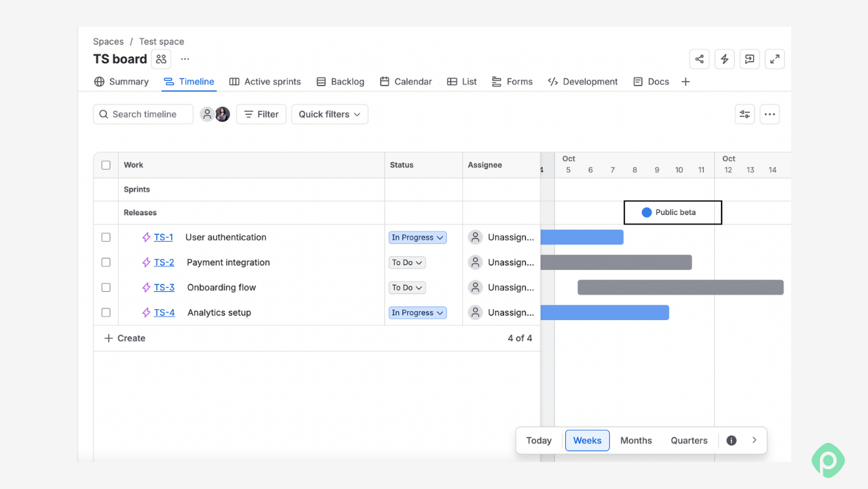Switch timeline scale to Months

pos(636,440)
